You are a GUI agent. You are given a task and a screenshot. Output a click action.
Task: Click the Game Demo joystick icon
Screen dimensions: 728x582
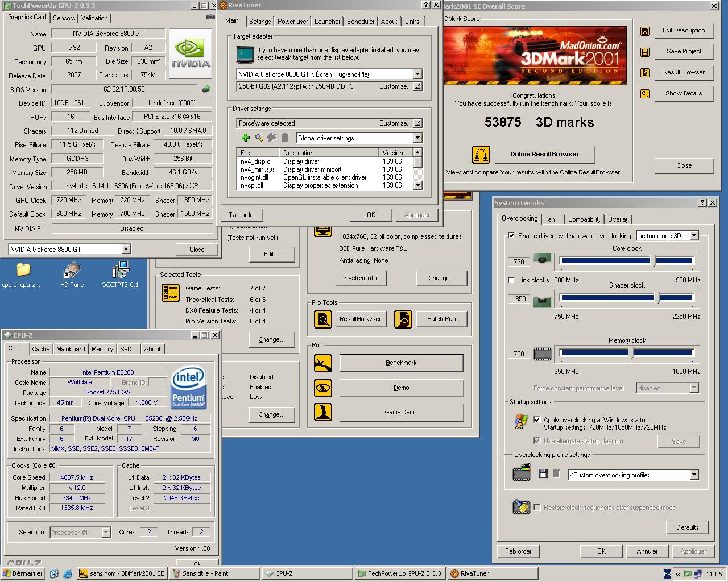323,412
